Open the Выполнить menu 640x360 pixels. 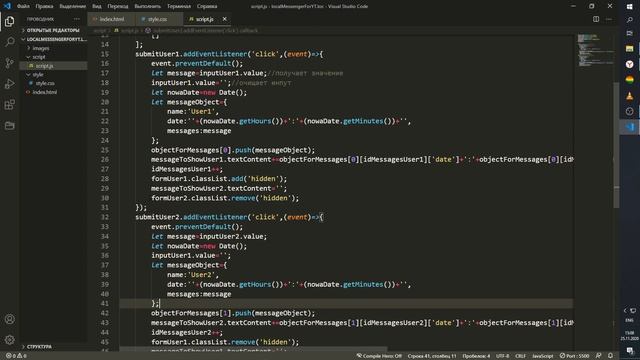(147, 6)
